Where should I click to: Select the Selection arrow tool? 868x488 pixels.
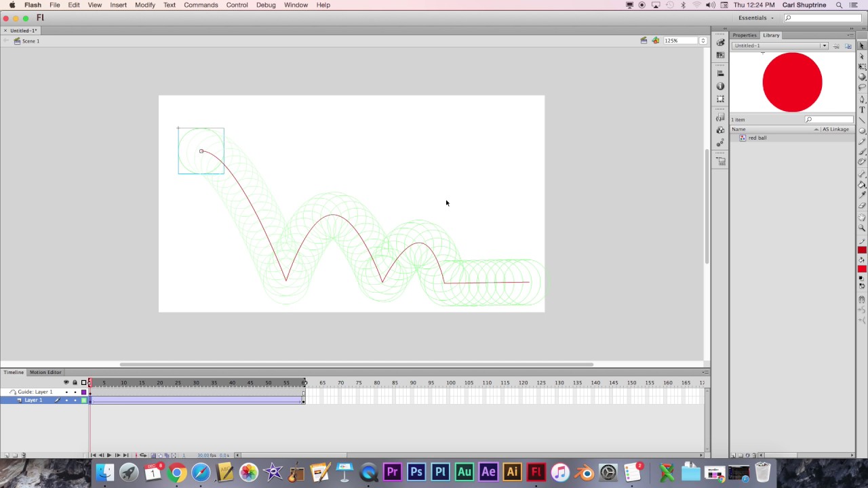[x=862, y=45]
